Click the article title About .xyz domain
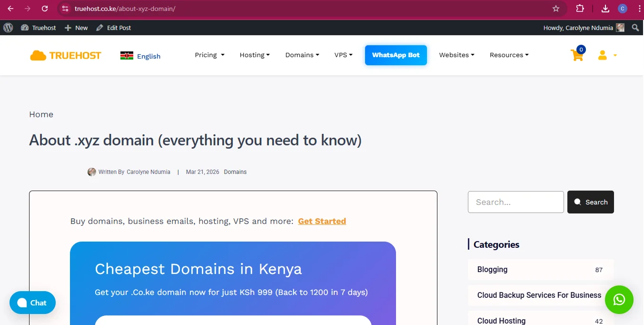The width and height of the screenshot is (644, 325). (x=195, y=140)
